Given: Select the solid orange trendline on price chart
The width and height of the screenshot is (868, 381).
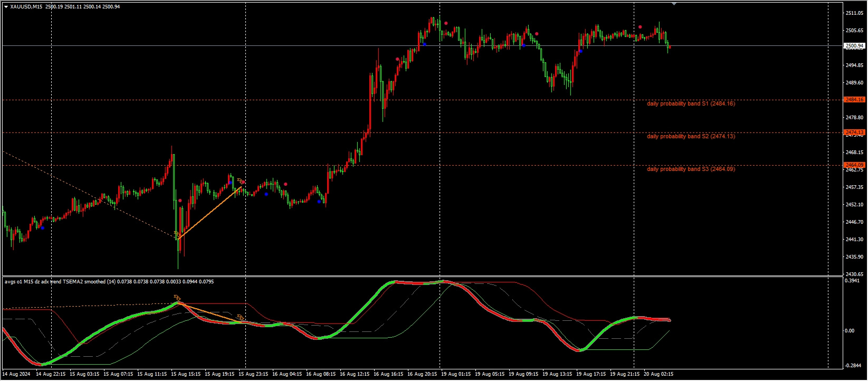Looking at the screenshot, I should click(210, 213).
